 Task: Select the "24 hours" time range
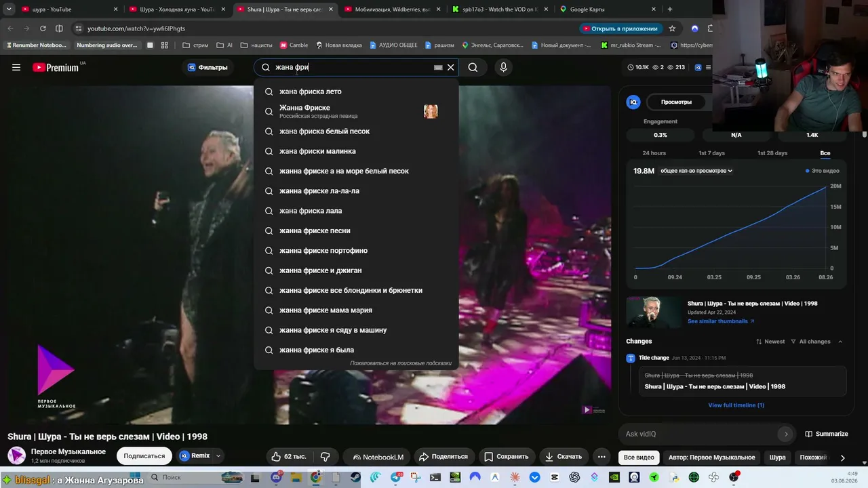(654, 153)
